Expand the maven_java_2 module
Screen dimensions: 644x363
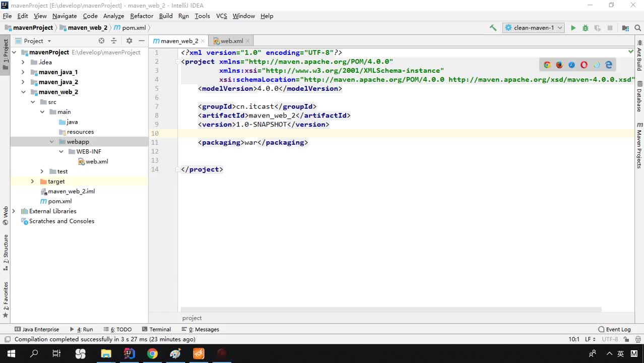tap(23, 82)
